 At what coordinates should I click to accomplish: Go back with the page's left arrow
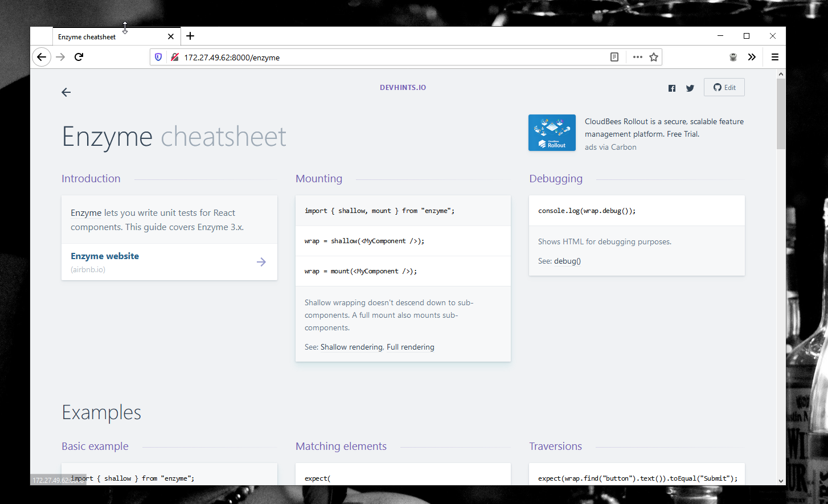[66, 92]
